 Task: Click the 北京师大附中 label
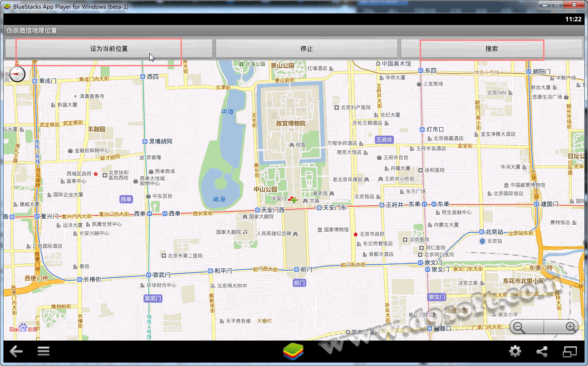pyautogui.click(x=232, y=286)
